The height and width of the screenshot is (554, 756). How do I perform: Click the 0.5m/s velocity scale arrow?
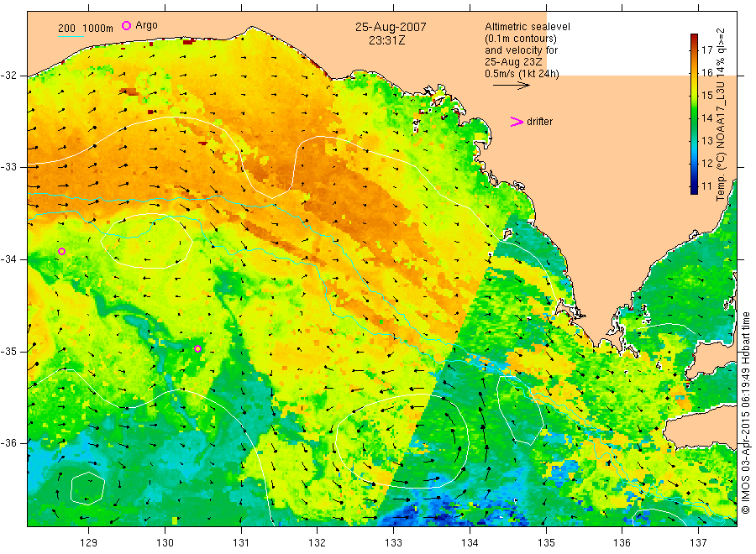click(x=511, y=86)
